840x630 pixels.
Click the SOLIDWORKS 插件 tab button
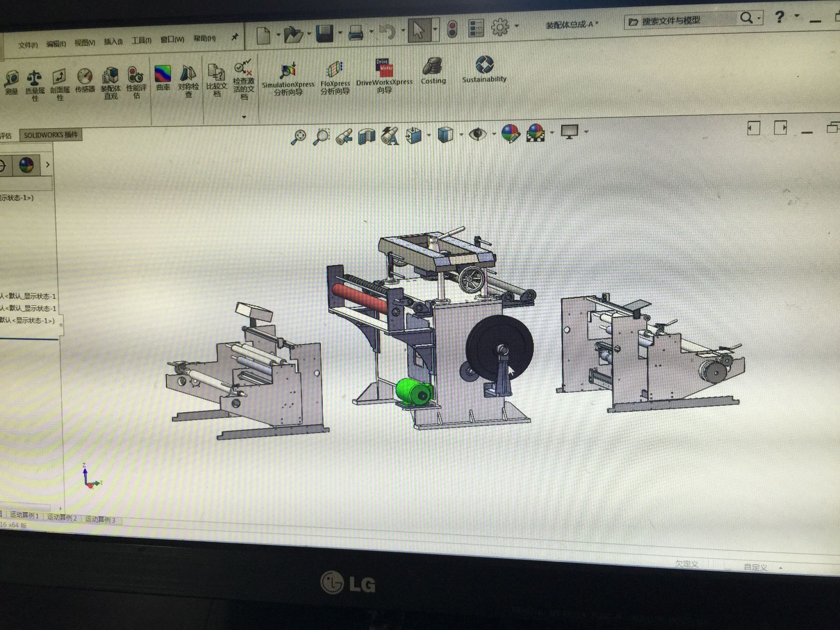pos(51,135)
